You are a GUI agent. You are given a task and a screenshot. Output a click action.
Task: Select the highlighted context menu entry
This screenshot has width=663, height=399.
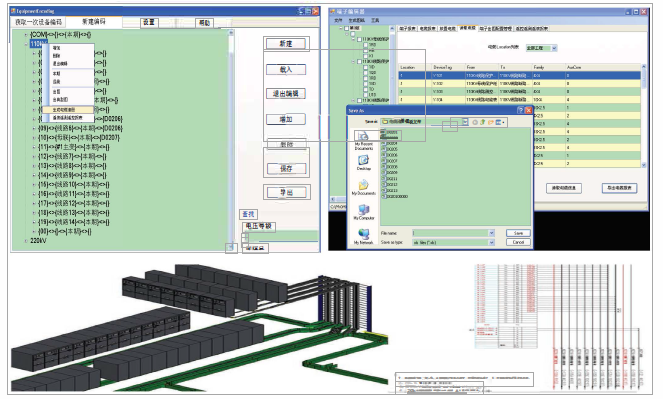[68, 109]
